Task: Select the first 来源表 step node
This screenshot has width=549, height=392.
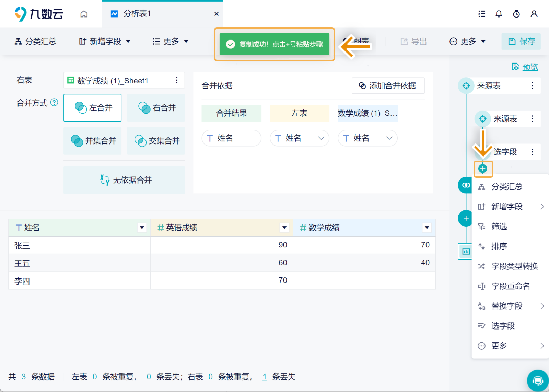Action: [466, 85]
